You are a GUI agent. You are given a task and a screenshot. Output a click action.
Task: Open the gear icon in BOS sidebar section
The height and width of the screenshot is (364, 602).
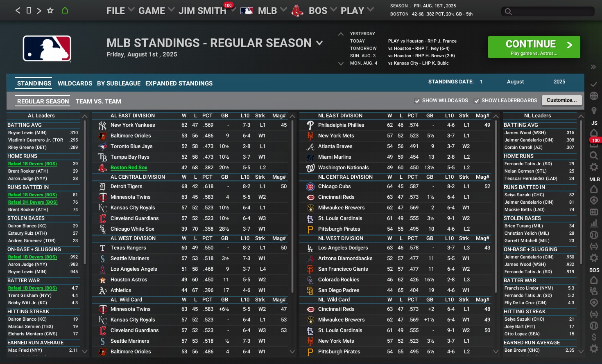594,348
